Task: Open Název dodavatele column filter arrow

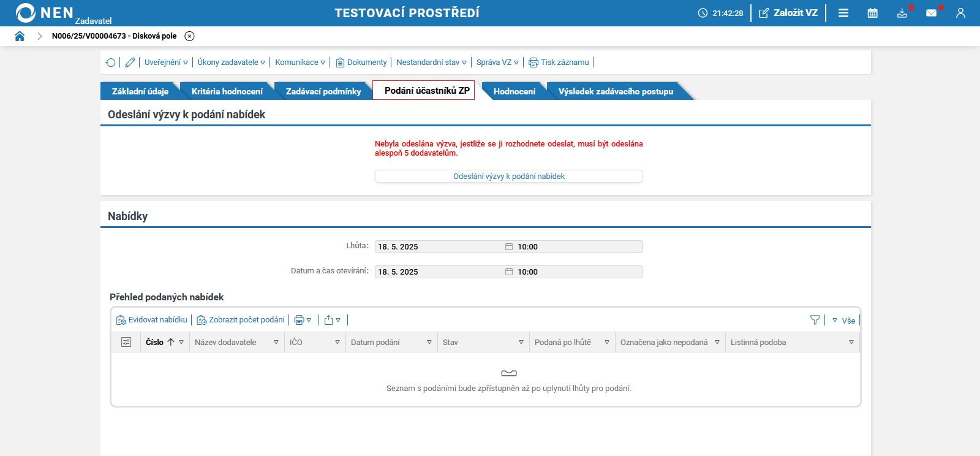Action: pyautogui.click(x=276, y=343)
